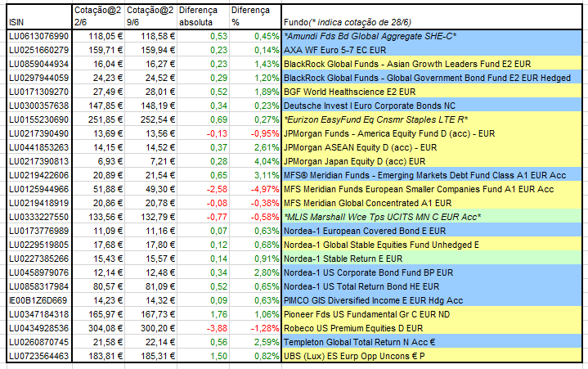
Task: Click the difference cell 1,76
Action: 203,314
